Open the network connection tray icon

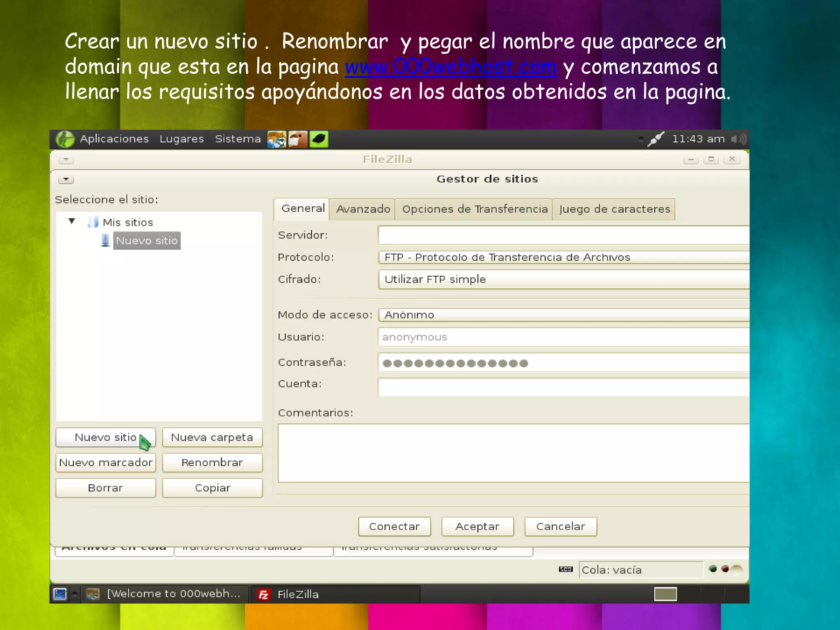[656, 139]
